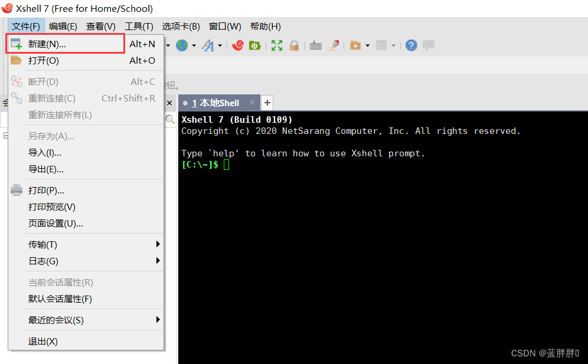
Task: Click the 断开(D) disconnect entry
Action: tap(86, 81)
